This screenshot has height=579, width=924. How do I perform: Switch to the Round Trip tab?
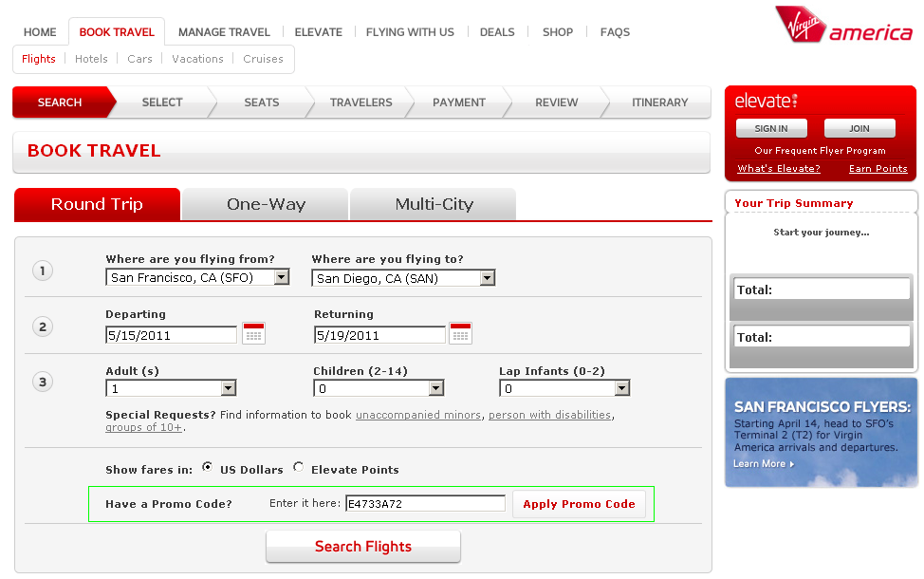pyautogui.click(x=97, y=204)
